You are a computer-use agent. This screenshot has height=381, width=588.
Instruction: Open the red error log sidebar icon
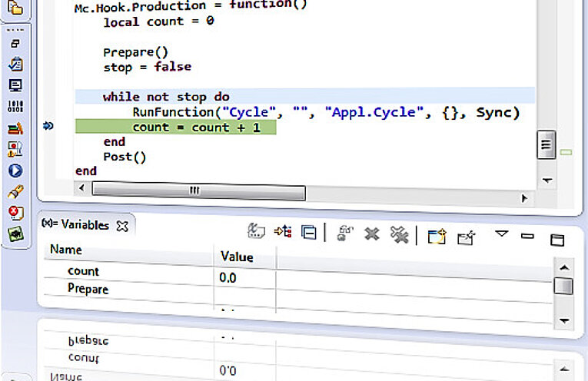15,212
